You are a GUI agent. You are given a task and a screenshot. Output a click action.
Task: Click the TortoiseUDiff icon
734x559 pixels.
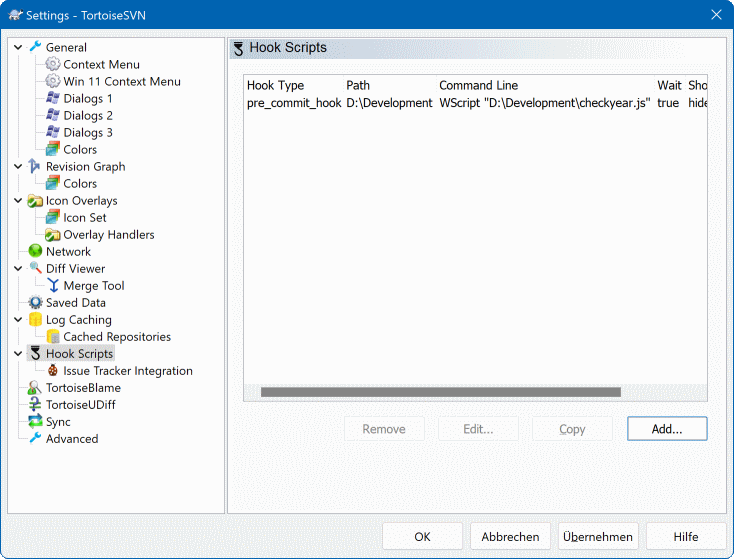(x=35, y=405)
